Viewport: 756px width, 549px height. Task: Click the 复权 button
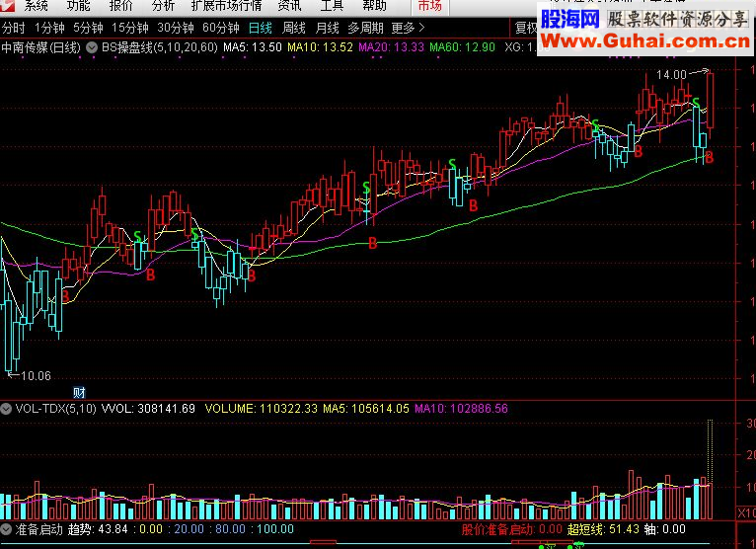[x=526, y=28]
